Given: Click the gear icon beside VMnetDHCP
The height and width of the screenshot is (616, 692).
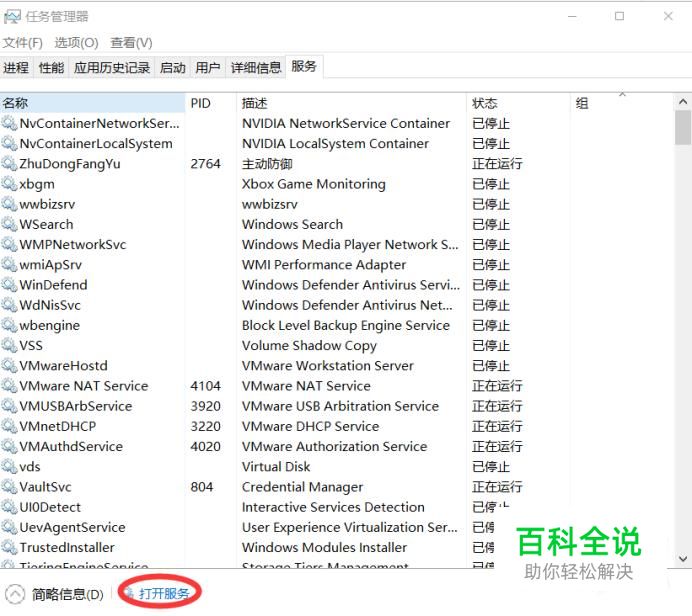Looking at the screenshot, I should pyautogui.click(x=9, y=426).
